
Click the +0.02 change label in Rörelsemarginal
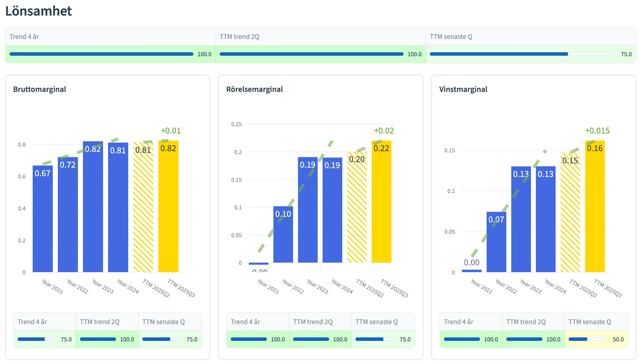pyautogui.click(x=384, y=131)
